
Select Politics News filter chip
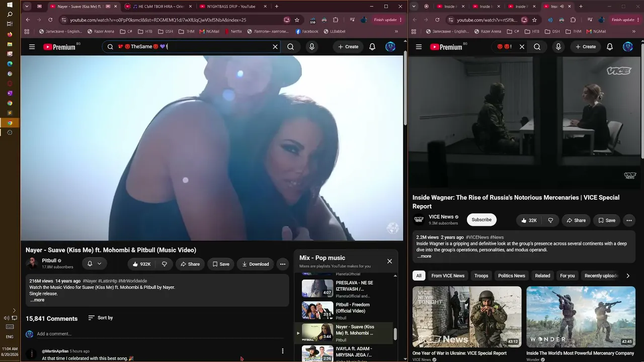pyautogui.click(x=512, y=276)
